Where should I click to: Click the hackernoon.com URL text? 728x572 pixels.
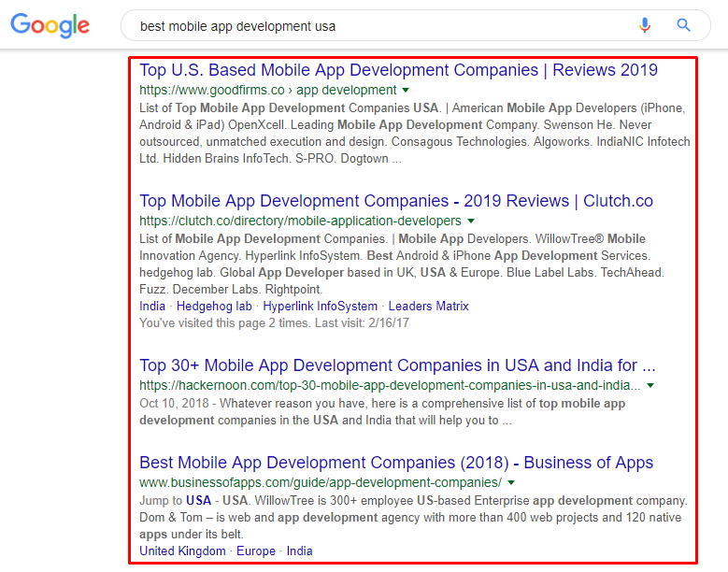pos(390,385)
